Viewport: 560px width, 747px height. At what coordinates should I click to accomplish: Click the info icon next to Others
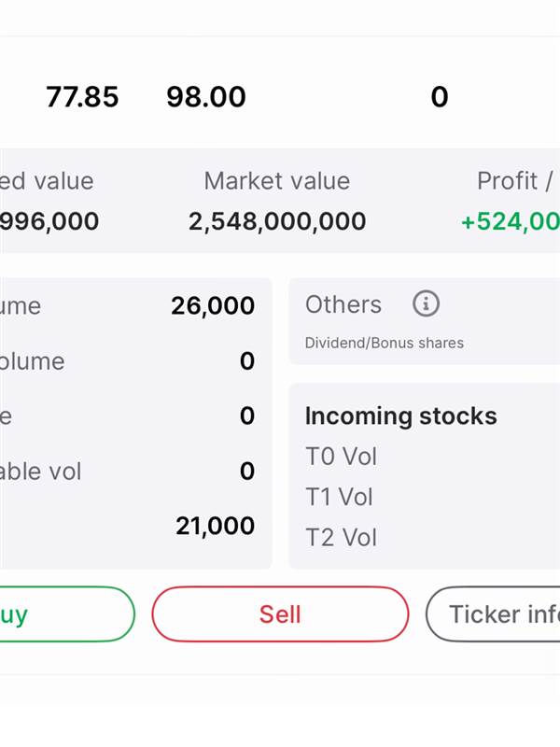tap(426, 303)
